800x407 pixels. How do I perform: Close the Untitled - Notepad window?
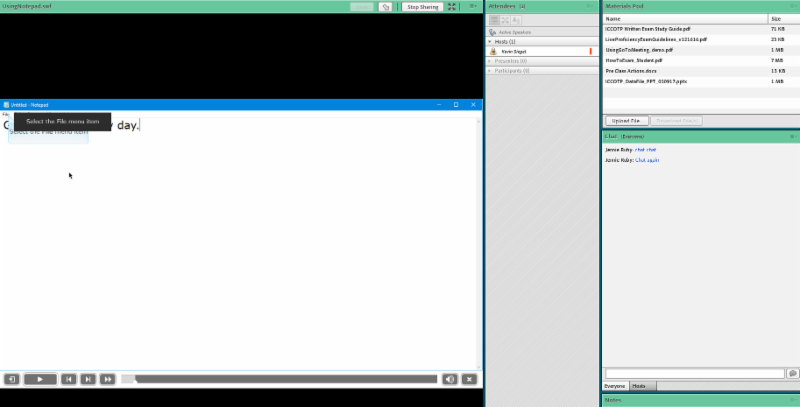(473, 105)
